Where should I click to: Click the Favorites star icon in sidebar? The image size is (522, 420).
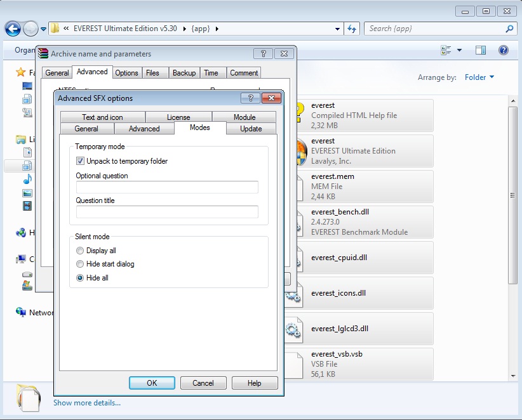click(x=21, y=72)
